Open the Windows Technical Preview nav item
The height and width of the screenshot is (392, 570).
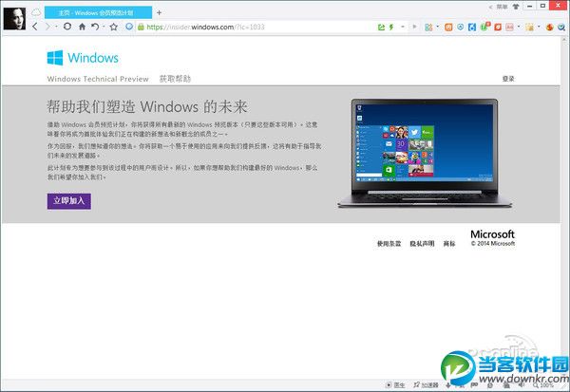tap(98, 79)
